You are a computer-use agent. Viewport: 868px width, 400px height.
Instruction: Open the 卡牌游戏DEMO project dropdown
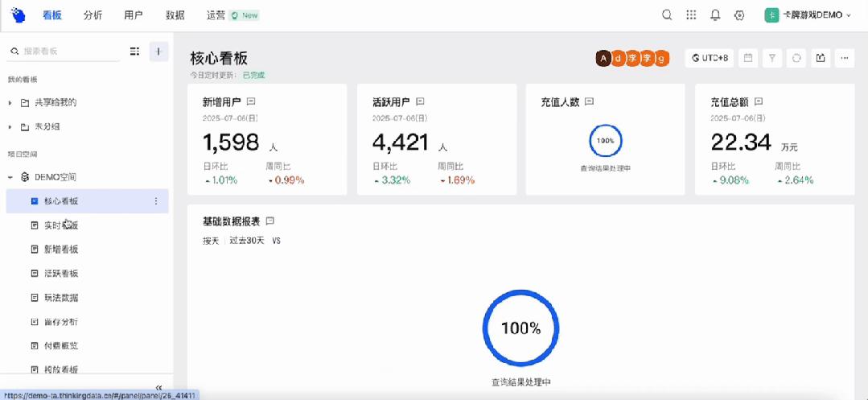(808, 15)
